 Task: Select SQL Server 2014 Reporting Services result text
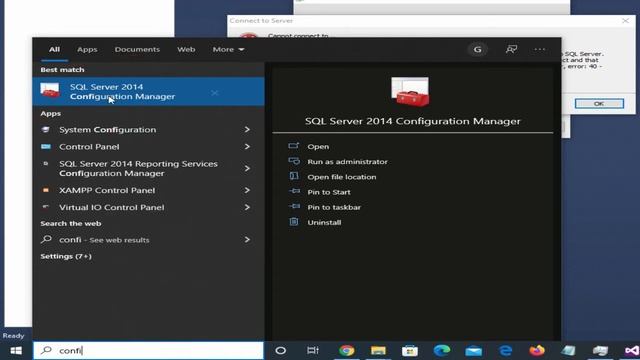click(x=138, y=168)
